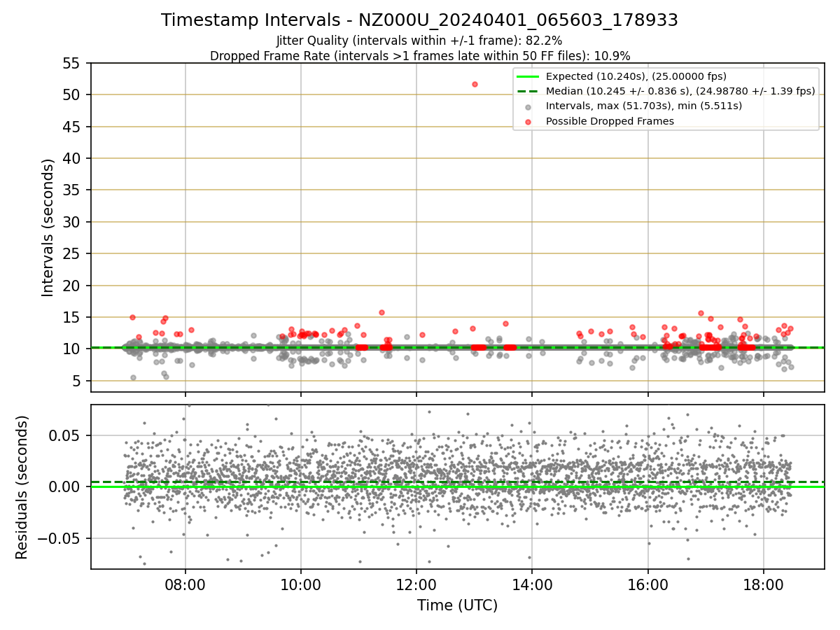Viewport: 840px width, 630px height.
Task: Click the '5' tick on intervals axis
Action: [x=78, y=381]
